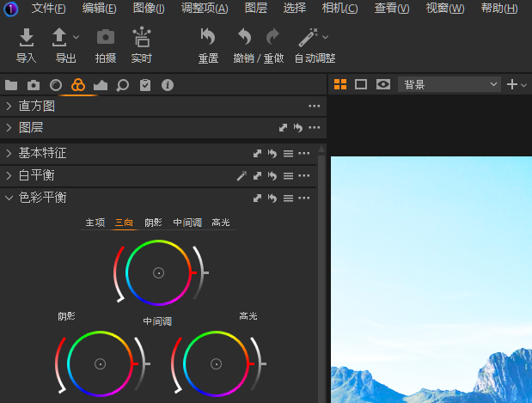Expand the 基本特征 panel
Image resolution: width=532 pixels, height=403 pixels.
click(x=9, y=153)
